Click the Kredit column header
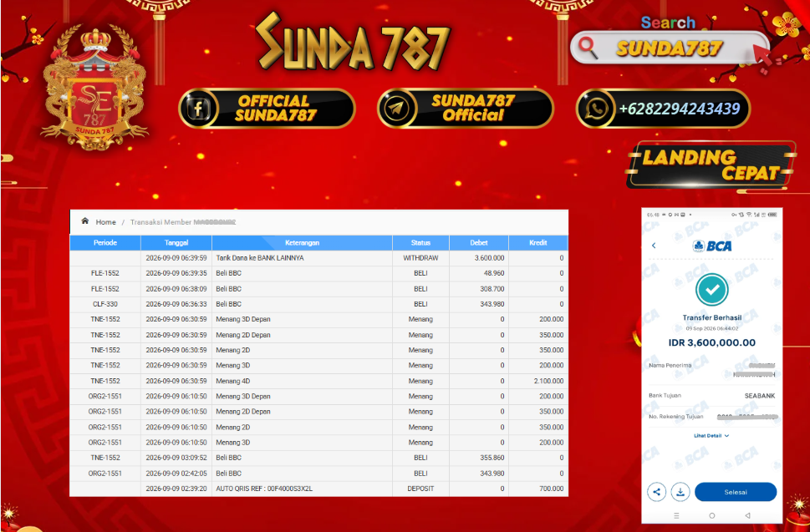The width and height of the screenshot is (810, 532). click(538, 242)
